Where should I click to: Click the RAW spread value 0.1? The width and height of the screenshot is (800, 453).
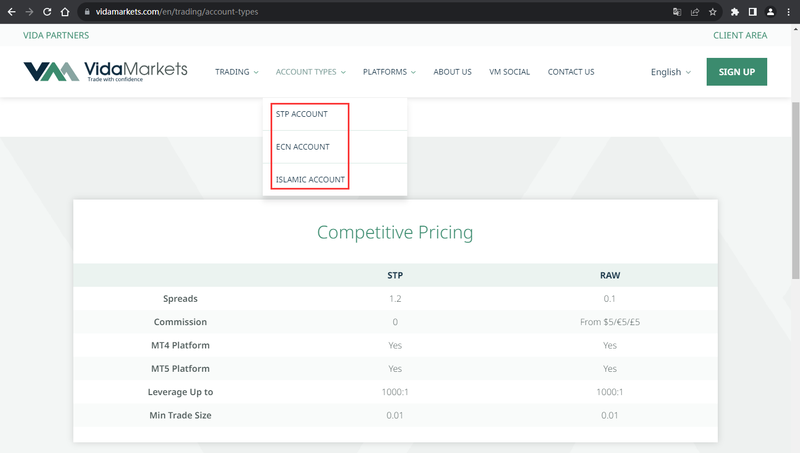pos(610,299)
